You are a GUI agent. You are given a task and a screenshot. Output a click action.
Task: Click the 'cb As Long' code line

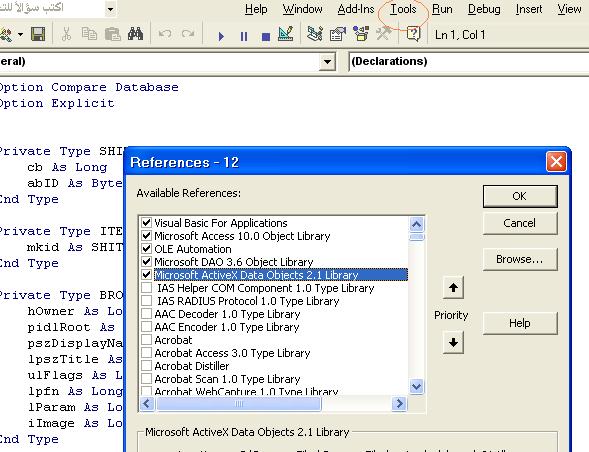[x=67, y=167]
